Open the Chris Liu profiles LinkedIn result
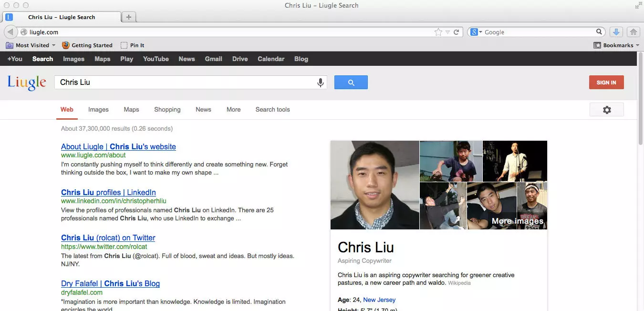Image resolution: width=644 pixels, height=311 pixels. (x=108, y=193)
